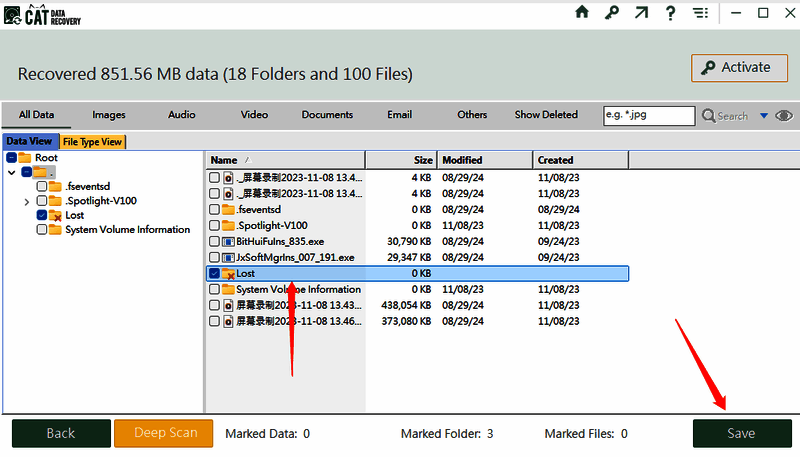This screenshot has height=457, width=800.
Task: Switch to Audio tab
Action: (182, 115)
